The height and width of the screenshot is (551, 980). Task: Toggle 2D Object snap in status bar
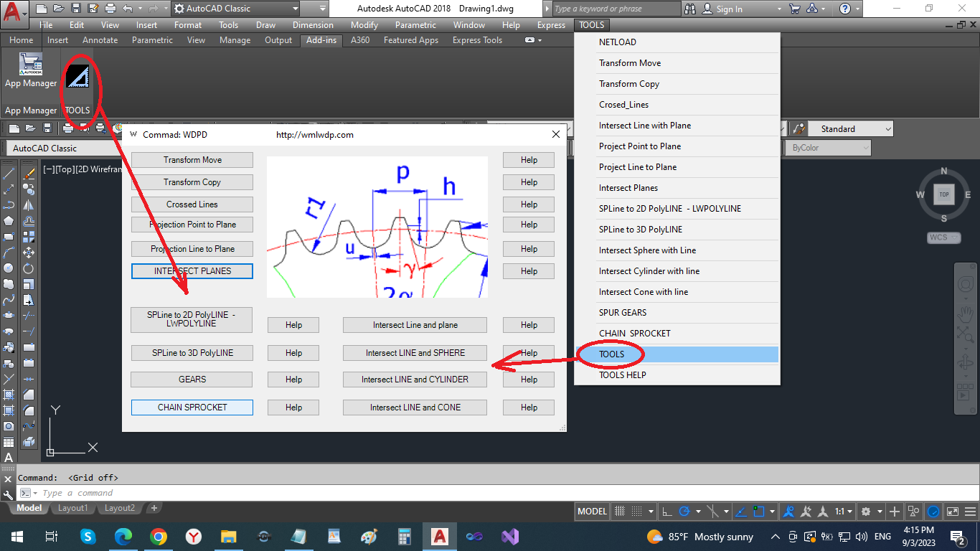pyautogui.click(x=760, y=512)
